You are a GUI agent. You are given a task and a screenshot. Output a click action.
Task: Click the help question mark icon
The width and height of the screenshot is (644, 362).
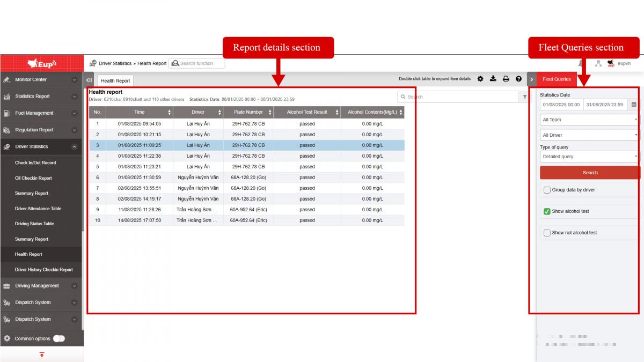[518, 79]
